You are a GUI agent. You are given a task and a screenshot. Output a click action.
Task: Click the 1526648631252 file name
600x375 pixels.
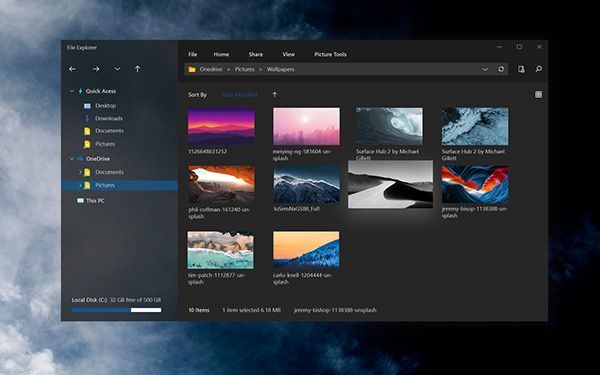pos(207,152)
